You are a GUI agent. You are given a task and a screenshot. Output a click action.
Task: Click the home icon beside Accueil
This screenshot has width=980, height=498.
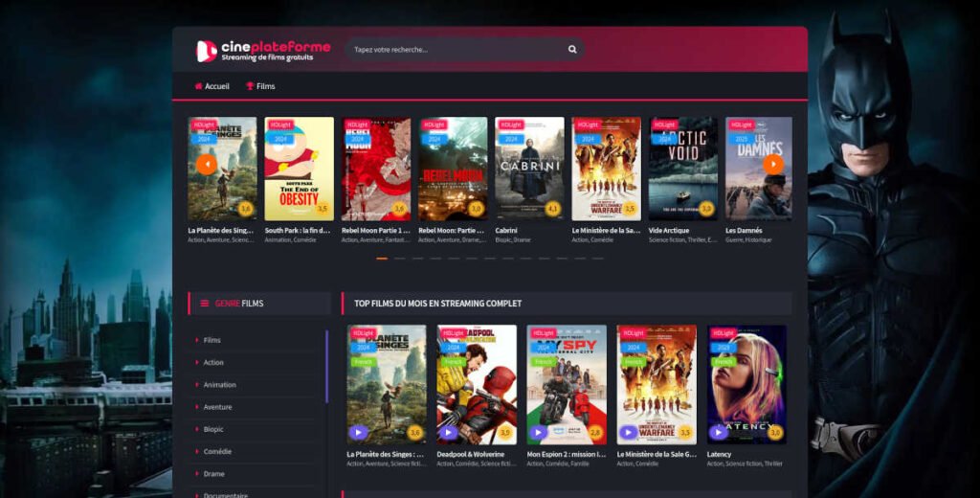[199, 86]
